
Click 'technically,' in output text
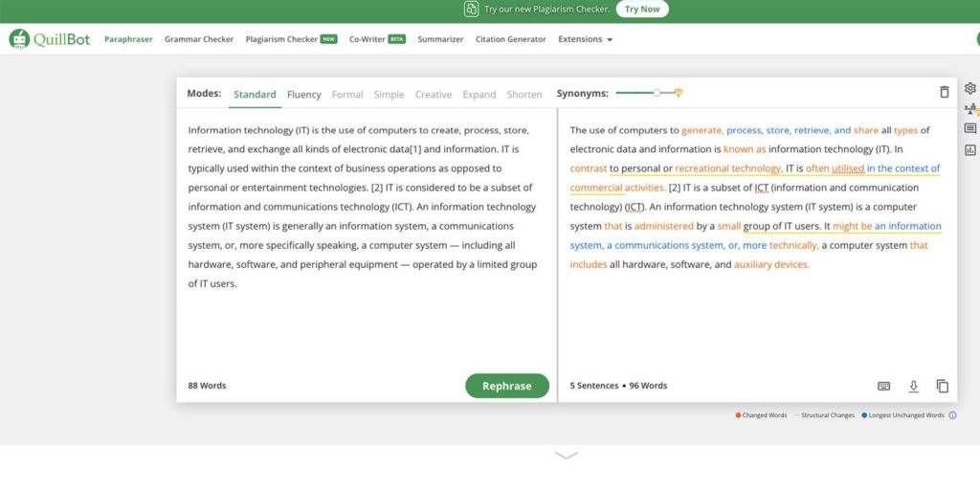click(x=793, y=246)
